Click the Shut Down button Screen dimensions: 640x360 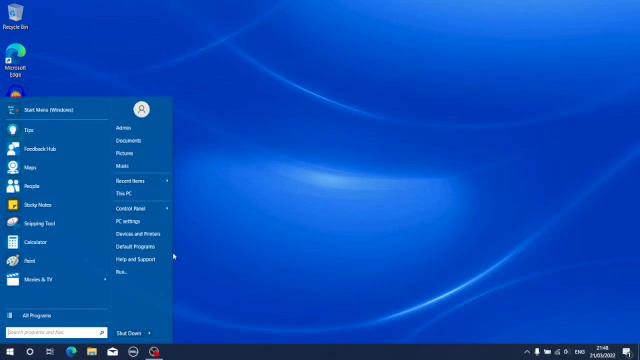(x=129, y=333)
